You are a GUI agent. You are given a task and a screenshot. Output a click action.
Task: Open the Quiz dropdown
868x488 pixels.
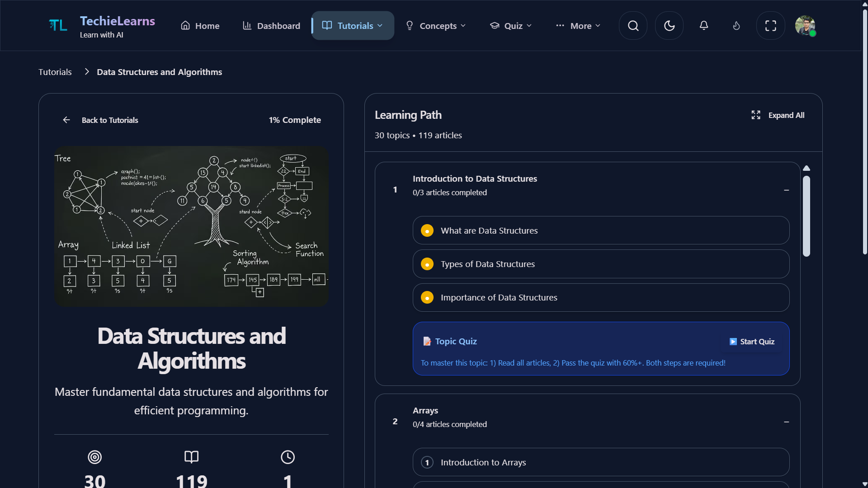510,26
